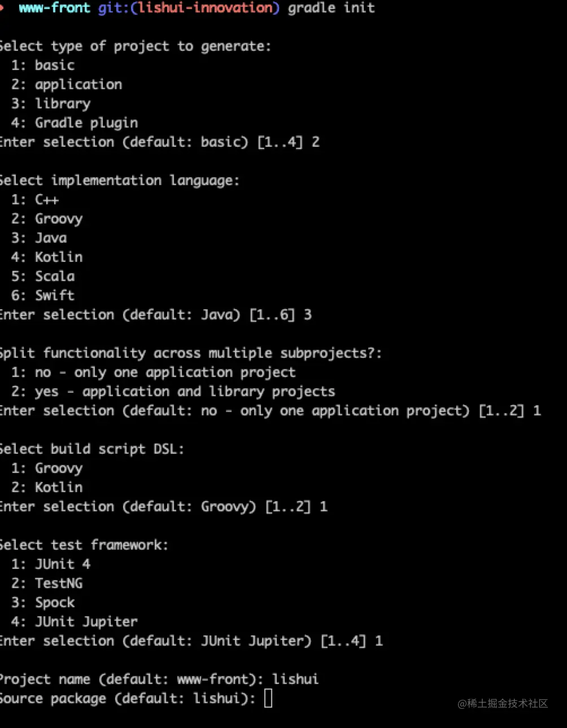The height and width of the screenshot is (728, 567).
Task: Click the "3: Spock" test framework line
Action: click(x=43, y=603)
